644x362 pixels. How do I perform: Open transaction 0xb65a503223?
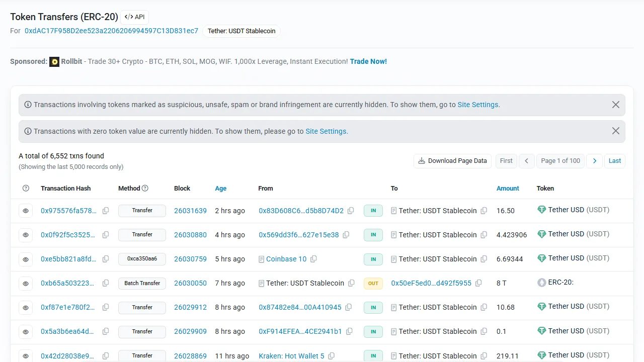click(67, 283)
